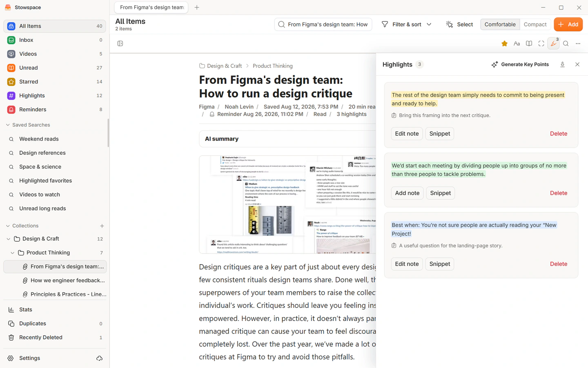588x368 pixels.
Task: Click the orange Add button
Action: (x=568, y=25)
